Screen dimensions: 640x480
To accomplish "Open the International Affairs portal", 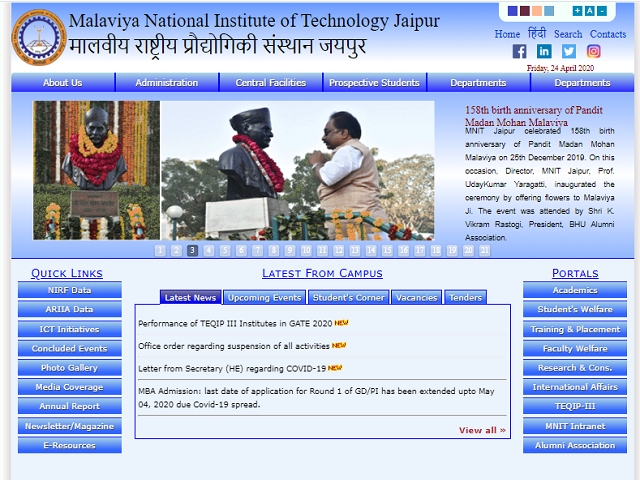I will 575,387.
